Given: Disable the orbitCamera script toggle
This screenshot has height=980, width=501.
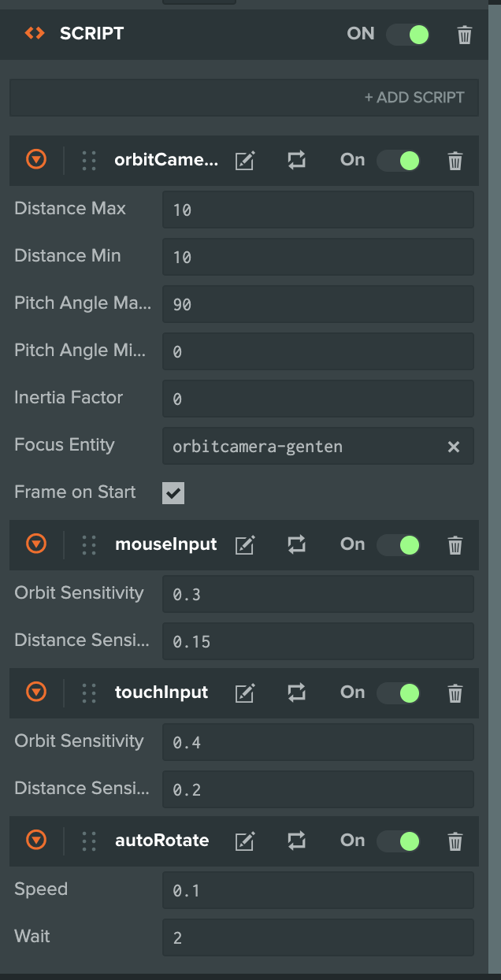Looking at the screenshot, I should click(x=399, y=161).
